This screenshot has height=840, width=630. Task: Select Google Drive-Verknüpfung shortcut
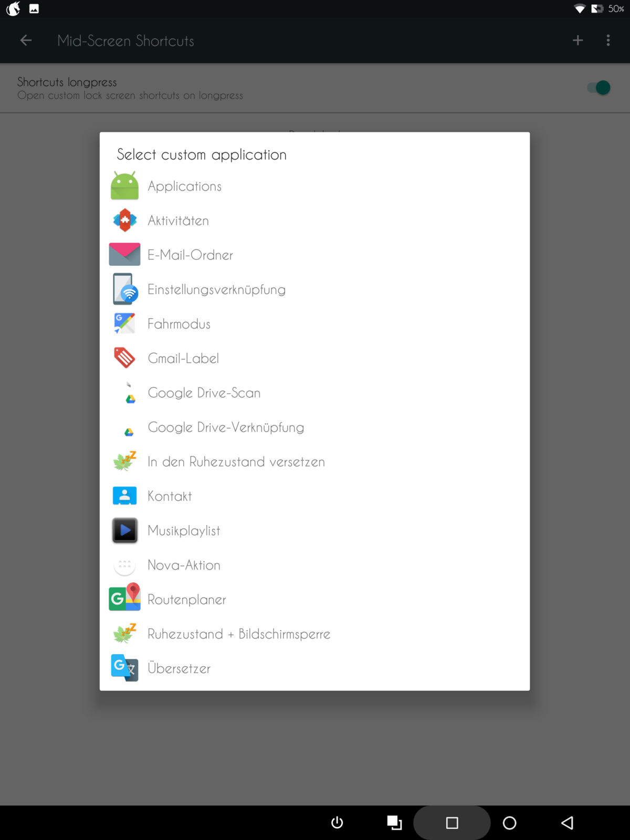(x=226, y=427)
